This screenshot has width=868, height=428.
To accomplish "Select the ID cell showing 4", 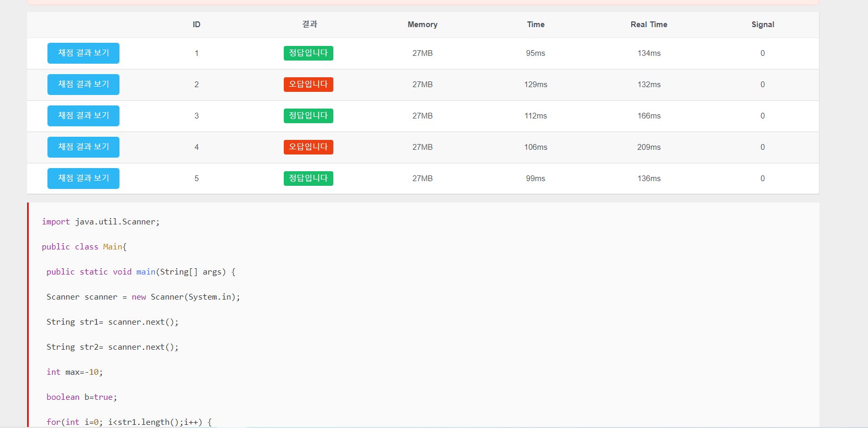I will click(x=197, y=147).
